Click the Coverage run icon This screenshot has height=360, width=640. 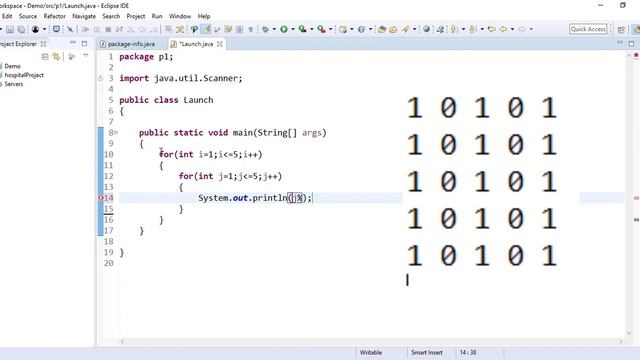302,29
